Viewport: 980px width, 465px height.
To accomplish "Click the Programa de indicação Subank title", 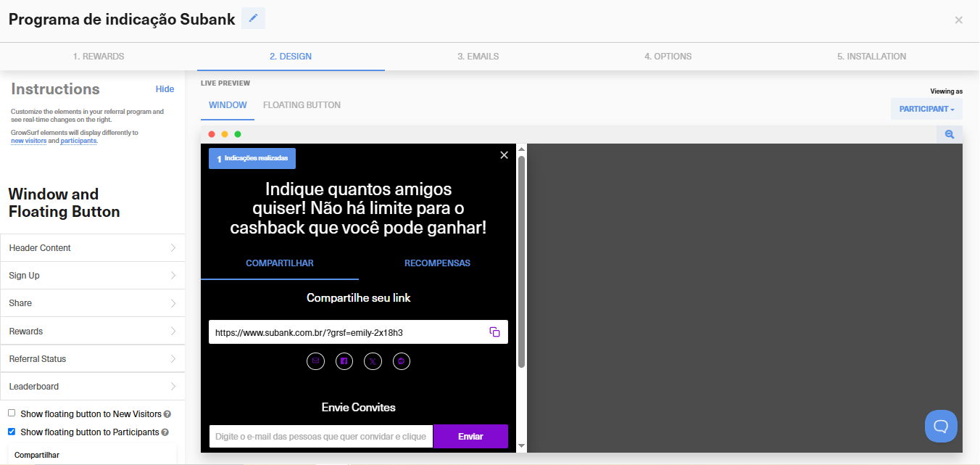I will tap(122, 20).
